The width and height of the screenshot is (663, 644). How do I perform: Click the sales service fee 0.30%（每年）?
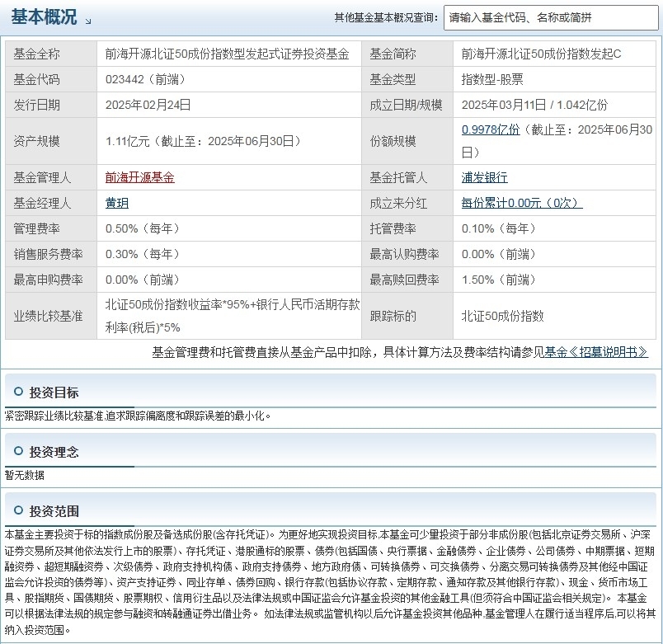coord(143,254)
